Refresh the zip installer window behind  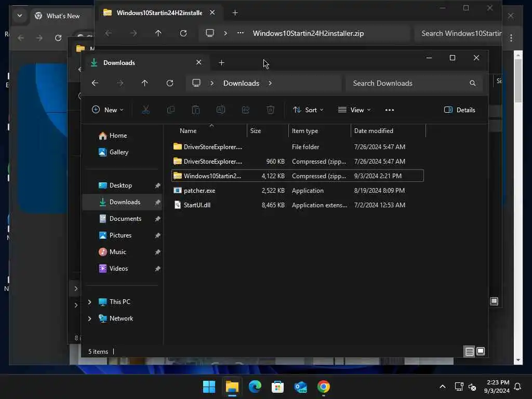pos(183,33)
